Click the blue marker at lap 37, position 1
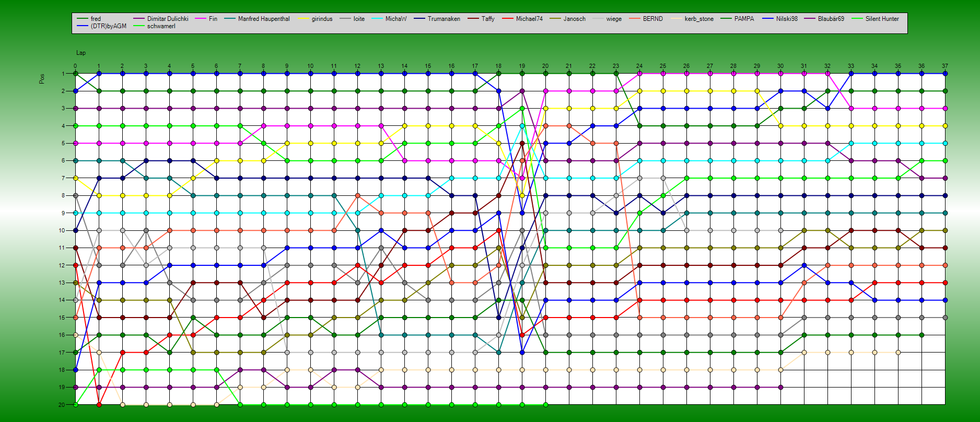980x422 pixels. tap(945, 74)
